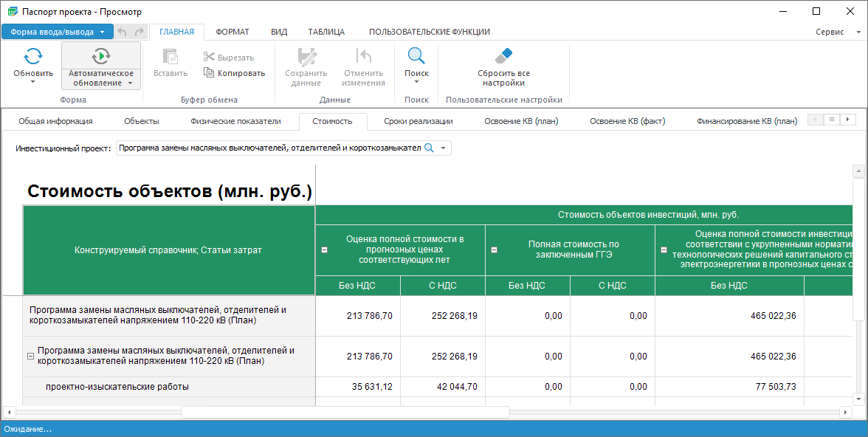Open ПОЛЬЗОВАТЕЛЬСКИЕ ФУНКЦИИ ribbon tab
The height and width of the screenshot is (437, 868).
[x=430, y=32]
